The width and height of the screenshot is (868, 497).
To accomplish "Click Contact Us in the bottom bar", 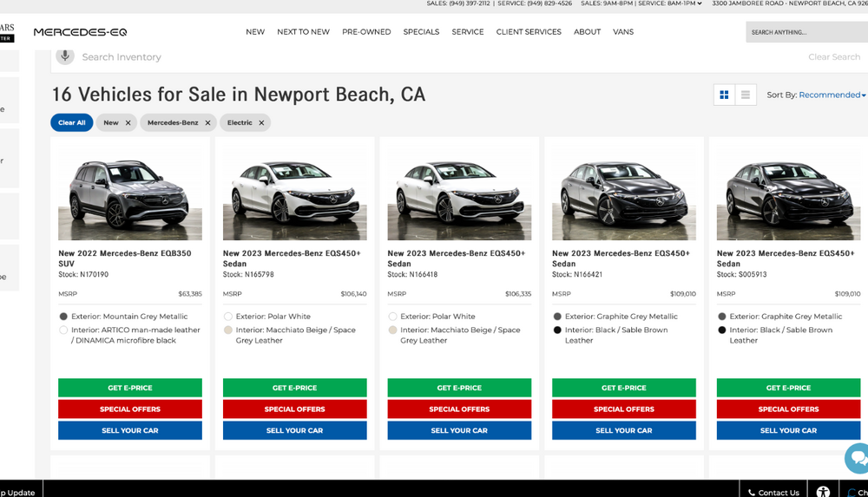I will (773, 492).
